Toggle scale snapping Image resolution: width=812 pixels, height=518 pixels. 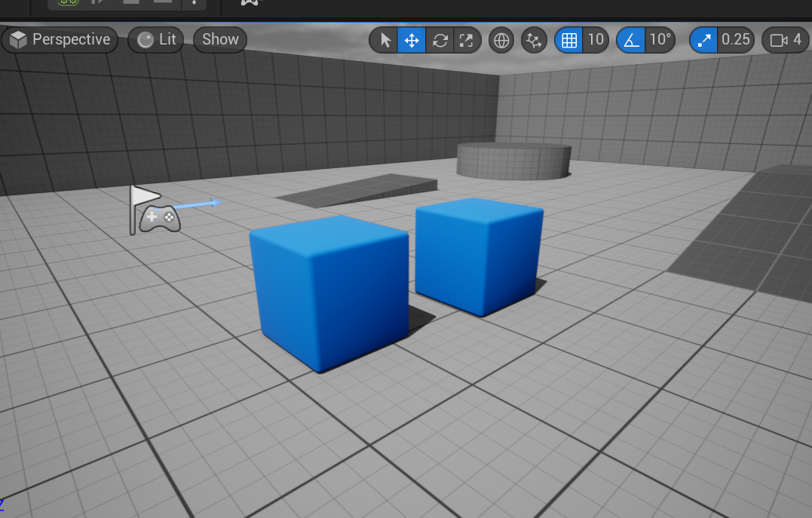(x=703, y=40)
